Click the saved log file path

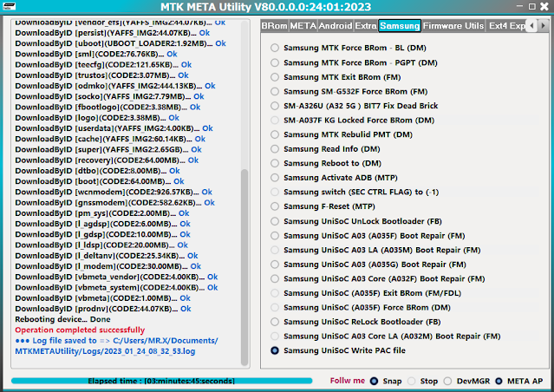pos(116,346)
